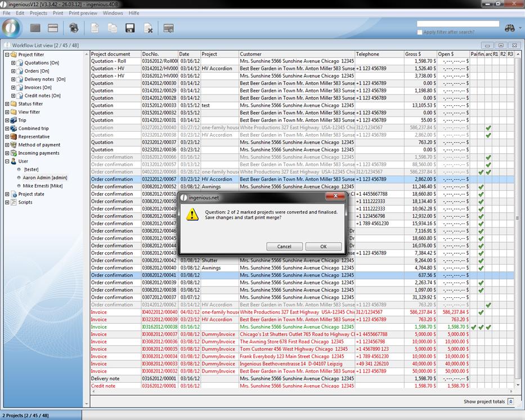Viewport: 525px width, 420px height.
Task: Click the round ingenious logo button
Action: (x=11, y=28)
